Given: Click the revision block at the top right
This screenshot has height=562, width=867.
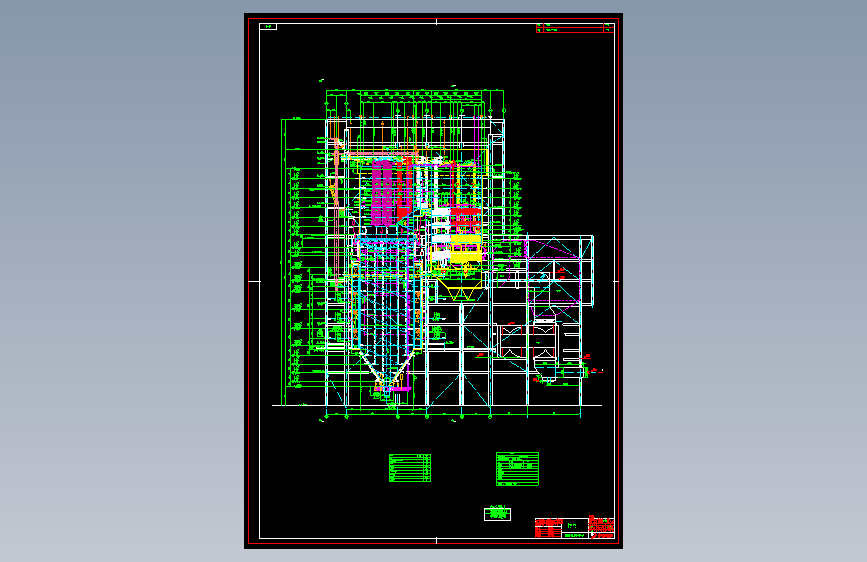Looking at the screenshot, I should 575,28.
